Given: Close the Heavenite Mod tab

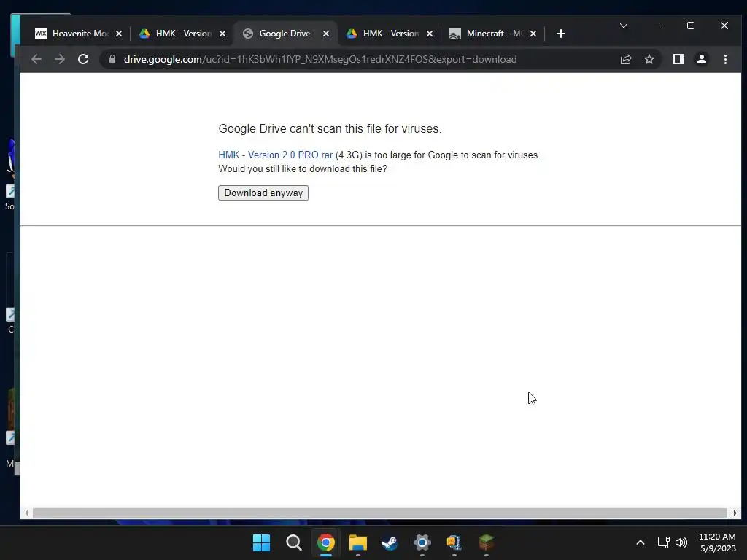Looking at the screenshot, I should (x=119, y=34).
